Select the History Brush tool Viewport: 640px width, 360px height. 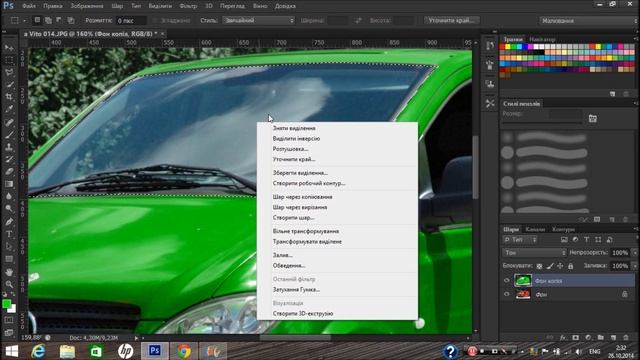(x=9, y=159)
